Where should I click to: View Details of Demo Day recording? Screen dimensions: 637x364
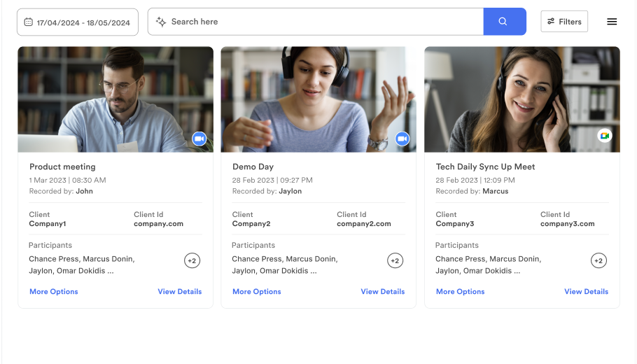tap(383, 292)
